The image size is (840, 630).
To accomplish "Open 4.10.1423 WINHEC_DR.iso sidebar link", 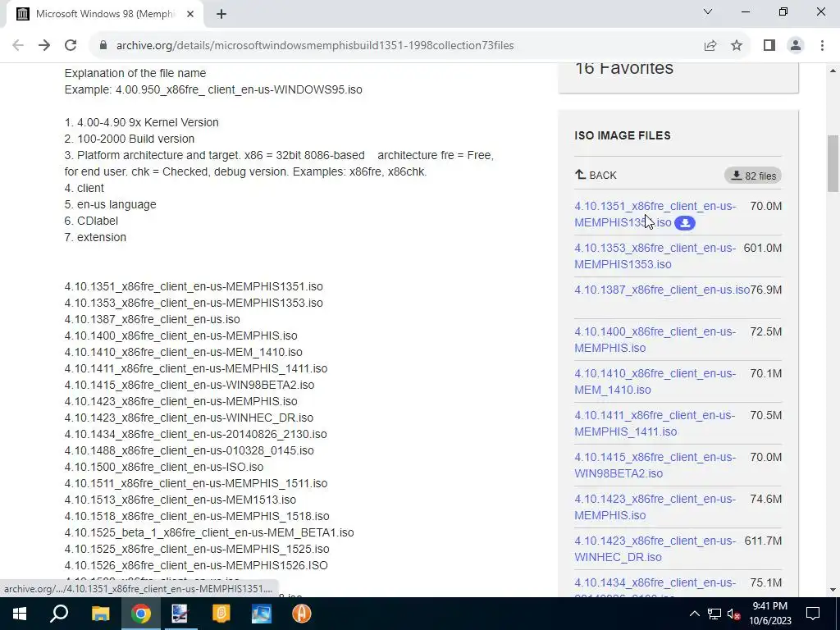I will pos(655,549).
